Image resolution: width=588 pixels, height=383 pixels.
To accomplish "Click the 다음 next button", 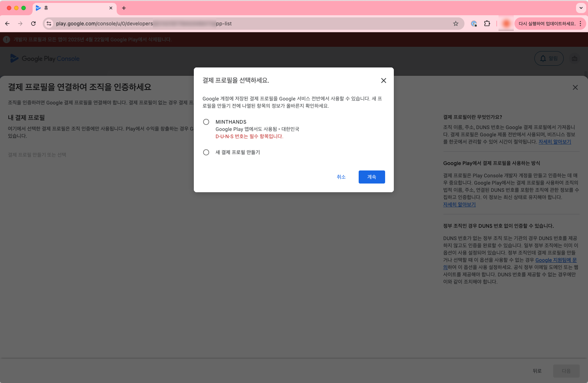I will (566, 371).
